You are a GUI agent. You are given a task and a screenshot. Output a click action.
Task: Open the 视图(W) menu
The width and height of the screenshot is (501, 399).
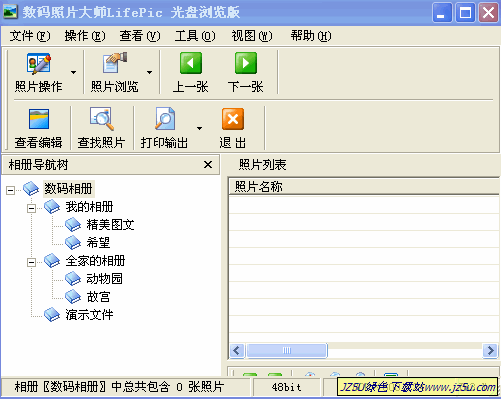coord(252,36)
